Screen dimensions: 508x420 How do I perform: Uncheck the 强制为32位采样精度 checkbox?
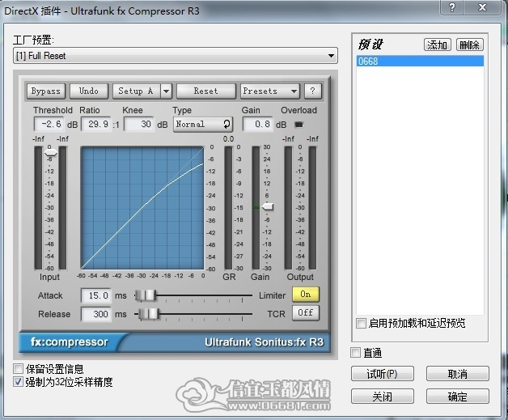(x=18, y=382)
